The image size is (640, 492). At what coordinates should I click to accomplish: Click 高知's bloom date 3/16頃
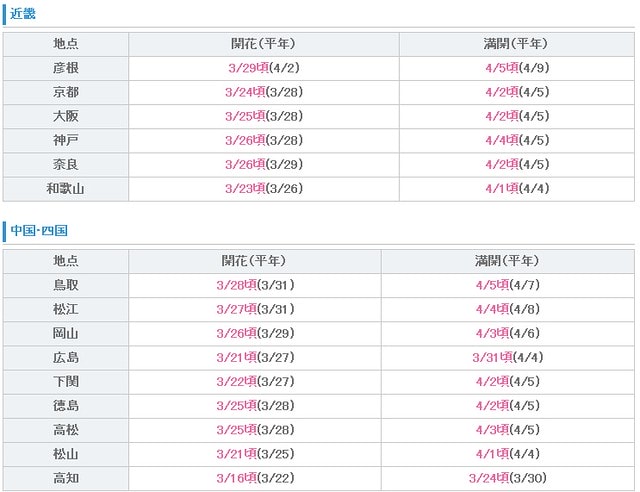click(236, 477)
